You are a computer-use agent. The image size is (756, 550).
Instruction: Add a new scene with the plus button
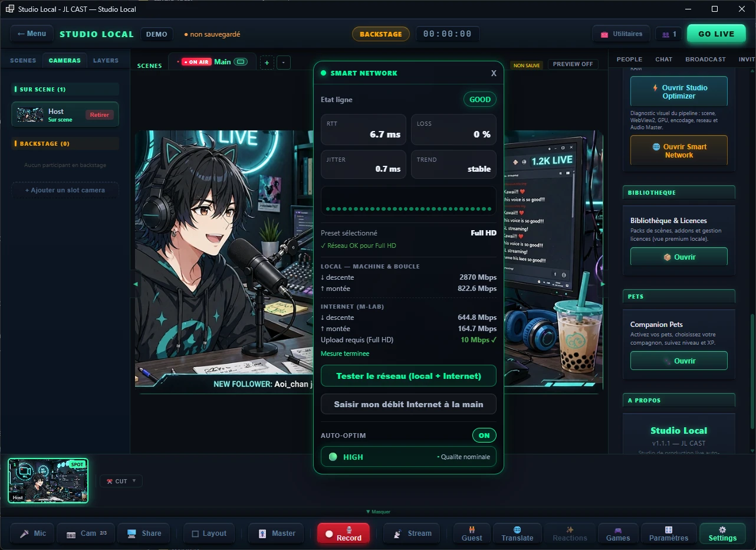pyautogui.click(x=267, y=63)
